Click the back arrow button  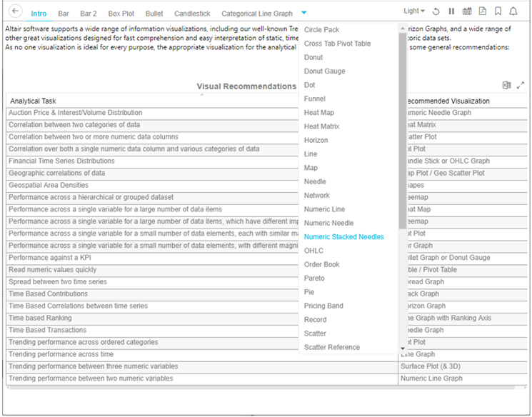(x=16, y=12)
